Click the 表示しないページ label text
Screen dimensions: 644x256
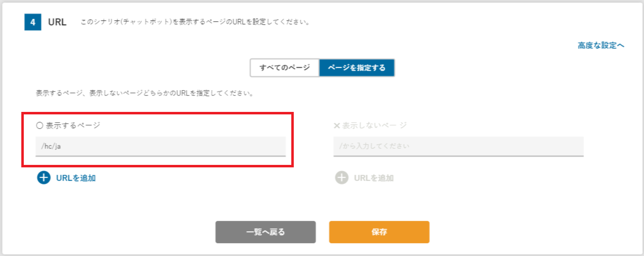click(x=375, y=126)
